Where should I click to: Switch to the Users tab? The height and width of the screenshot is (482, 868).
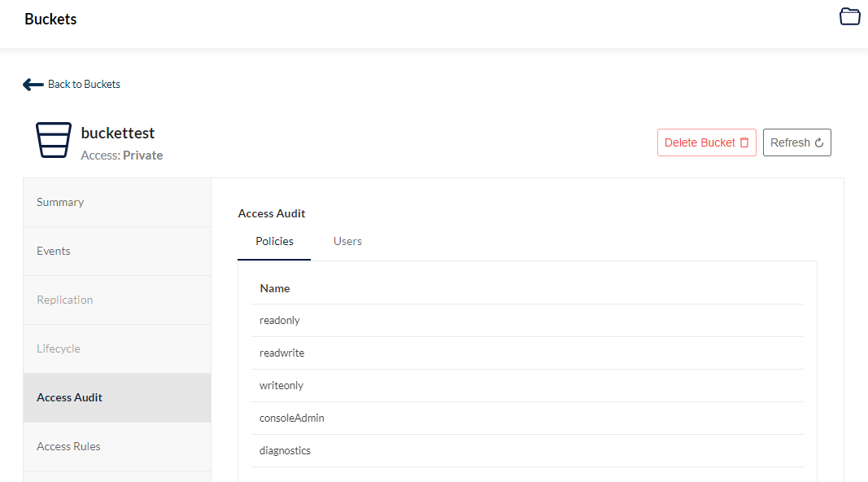point(347,242)
